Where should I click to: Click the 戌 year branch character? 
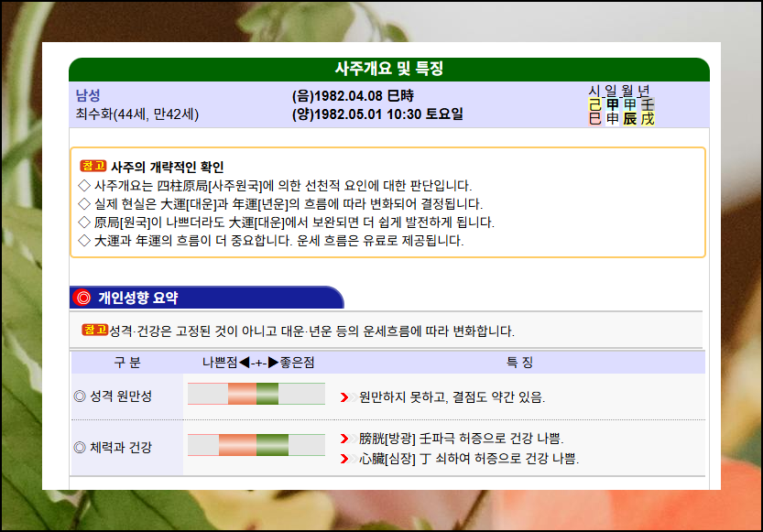tap(648, 118)
